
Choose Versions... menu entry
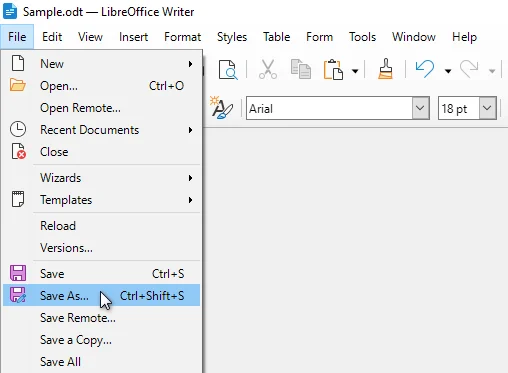(x=101, y=248)
